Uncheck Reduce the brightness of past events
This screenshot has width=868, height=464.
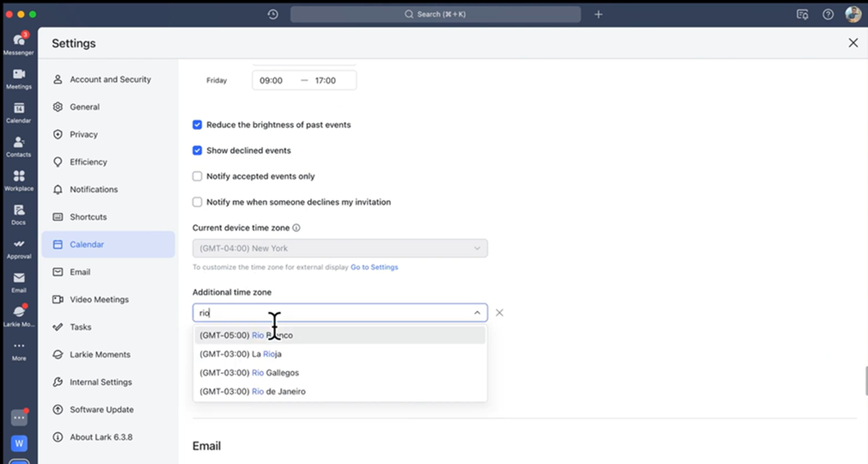point(198,125)
